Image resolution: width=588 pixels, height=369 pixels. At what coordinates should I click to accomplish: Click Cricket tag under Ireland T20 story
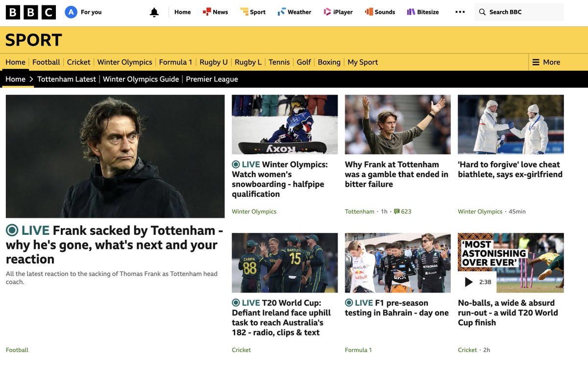[241, 350]
